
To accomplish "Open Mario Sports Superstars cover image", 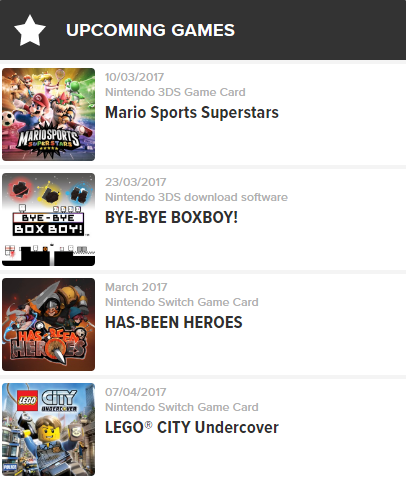I will pyautogui.click(x=48, y=114).
